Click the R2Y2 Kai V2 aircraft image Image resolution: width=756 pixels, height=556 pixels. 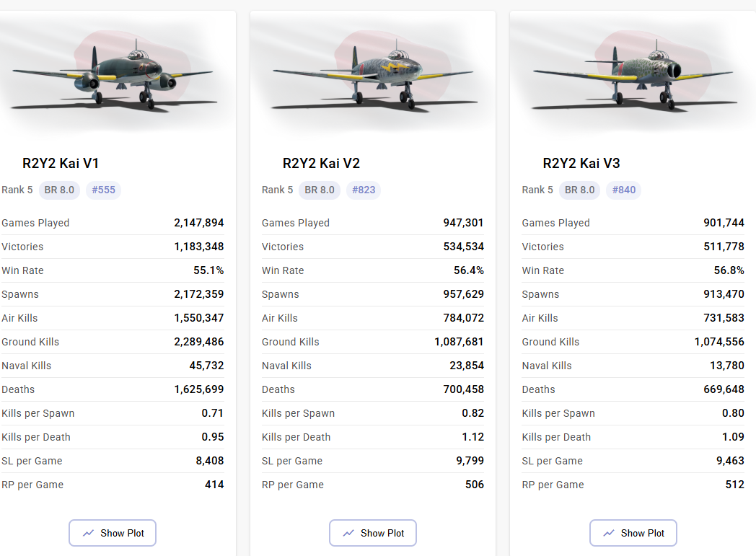pos(373,74)
